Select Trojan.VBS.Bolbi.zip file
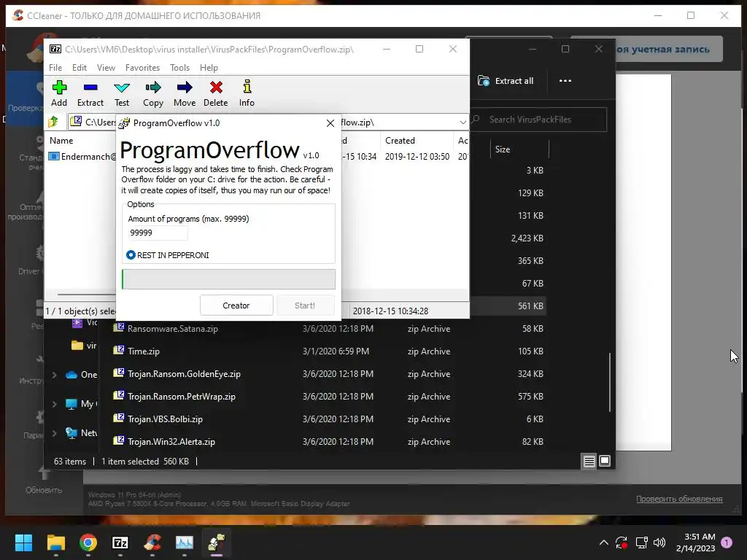The width and height of the screenshot is (747, 560). [x=165, y=419]
